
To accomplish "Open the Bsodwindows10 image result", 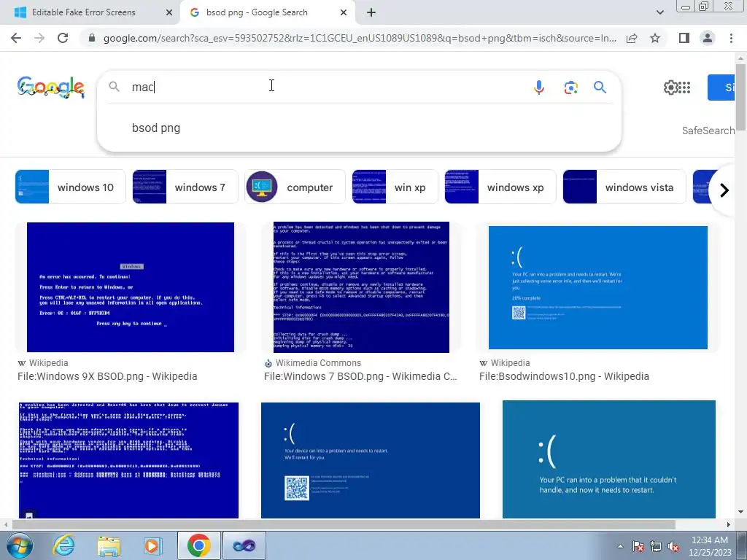I will pyautogui.click(x=598, y=287).
